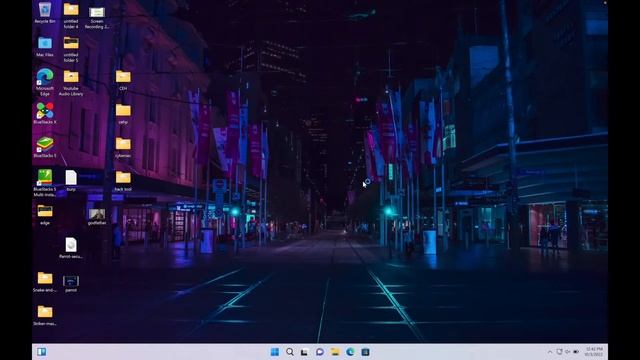Select the CEH folder on the desktop

(x=123, y=80)
